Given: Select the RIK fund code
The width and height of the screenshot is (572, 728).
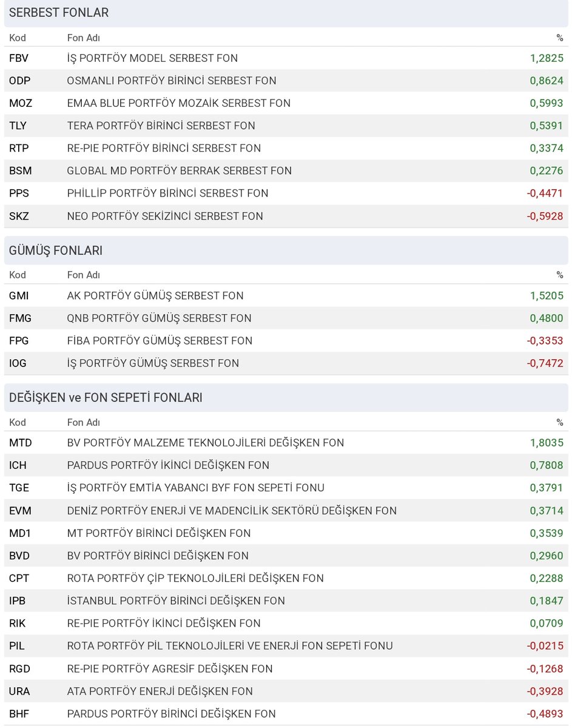Looking at the screenshot, I should click(18, 623).
